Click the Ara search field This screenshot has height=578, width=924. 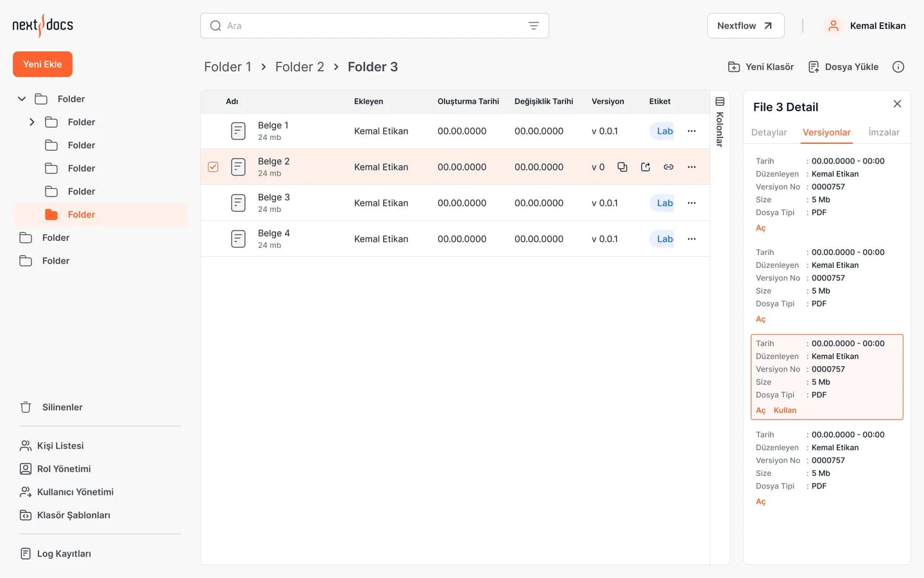(375, 26)
